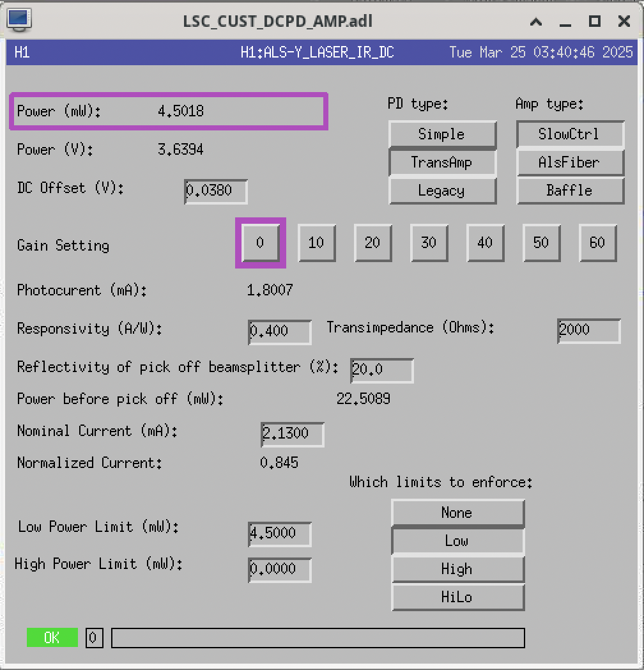Click the Gain Setting label
The image size is (644, 670).
pos(63,245)
